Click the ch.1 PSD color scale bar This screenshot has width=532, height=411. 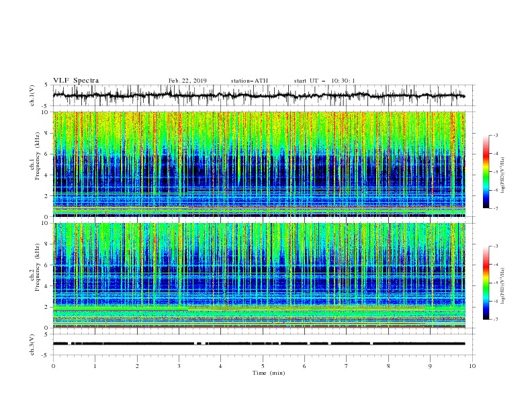pos(486,172)
